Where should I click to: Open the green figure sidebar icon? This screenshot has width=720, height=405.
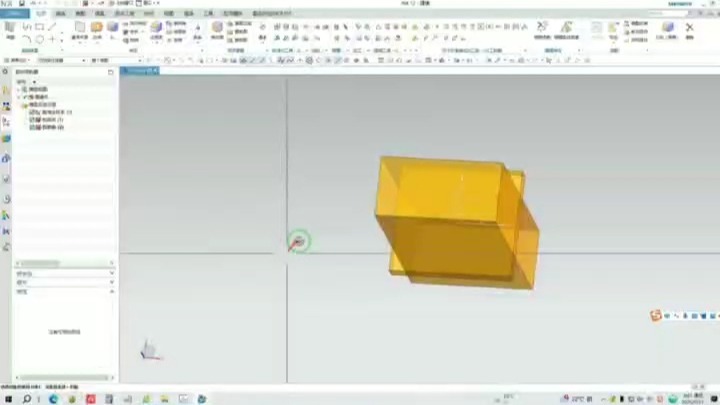(x=6, y=215)
